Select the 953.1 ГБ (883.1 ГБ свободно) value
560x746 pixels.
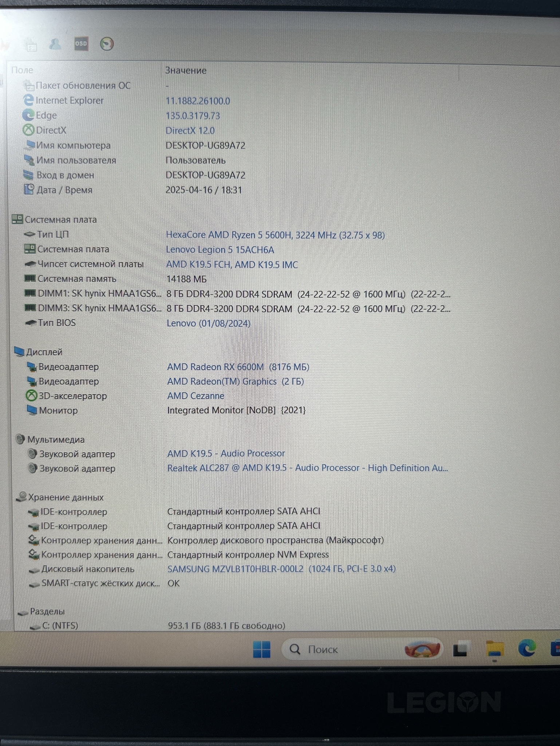coord(226,625)
